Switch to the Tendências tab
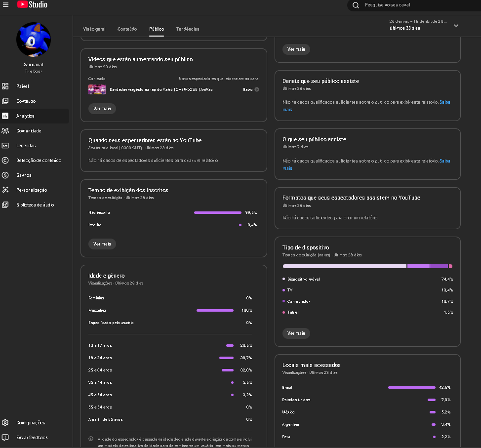481x448 pixels. (x=188, y=29)
